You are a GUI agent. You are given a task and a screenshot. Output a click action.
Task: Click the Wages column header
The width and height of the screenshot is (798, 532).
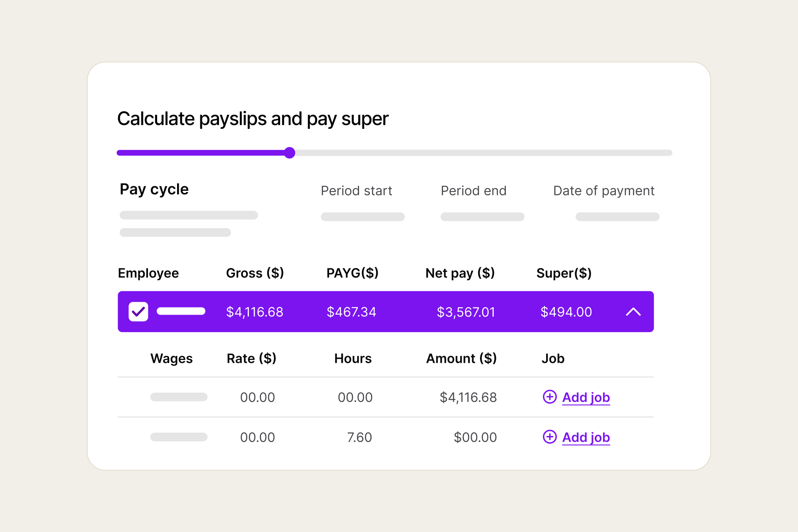pyautogui.click(x=172, y=359)
